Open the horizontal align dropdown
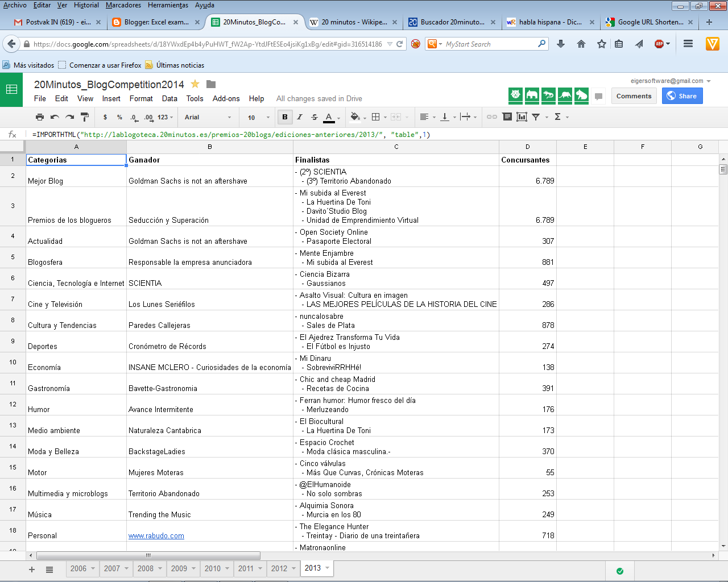728x582 pixels. pyautogui.click(x=428, y=117)
